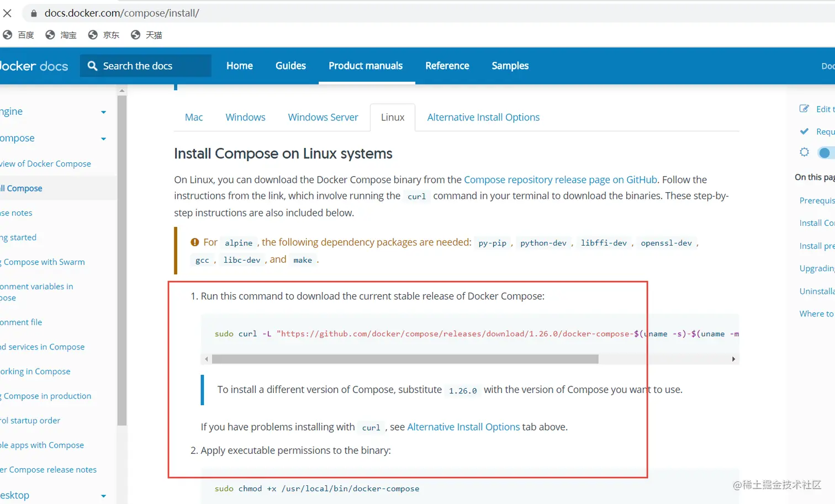
Task: Jump to Install Compose in page contents
Action: tap(817, 223)
